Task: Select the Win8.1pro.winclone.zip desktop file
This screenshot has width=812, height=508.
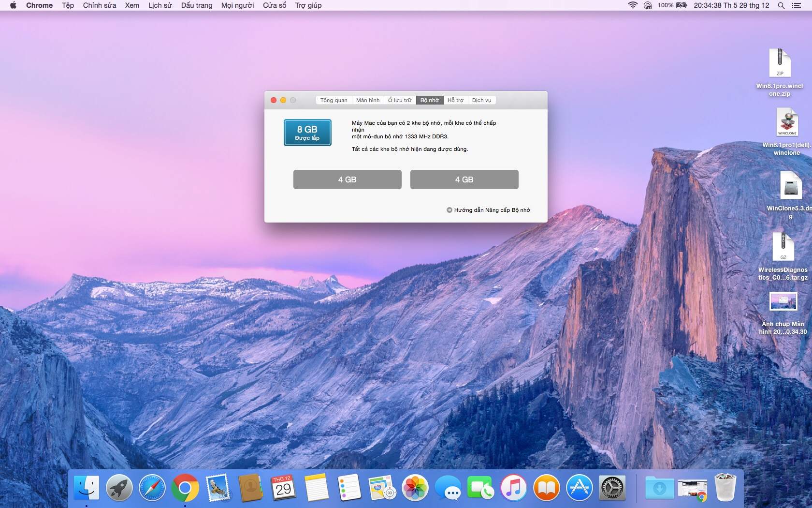Action: [x=780, y=63]
